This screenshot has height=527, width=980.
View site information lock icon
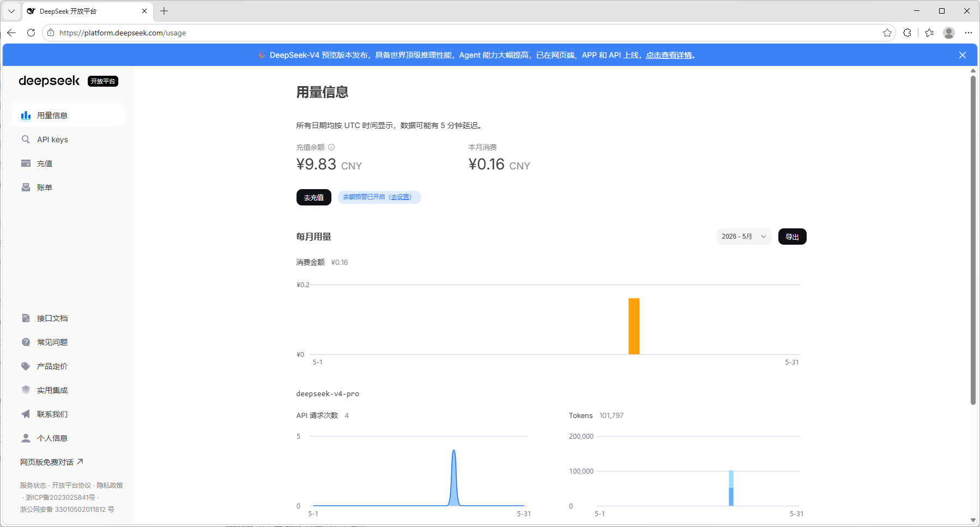51,33
